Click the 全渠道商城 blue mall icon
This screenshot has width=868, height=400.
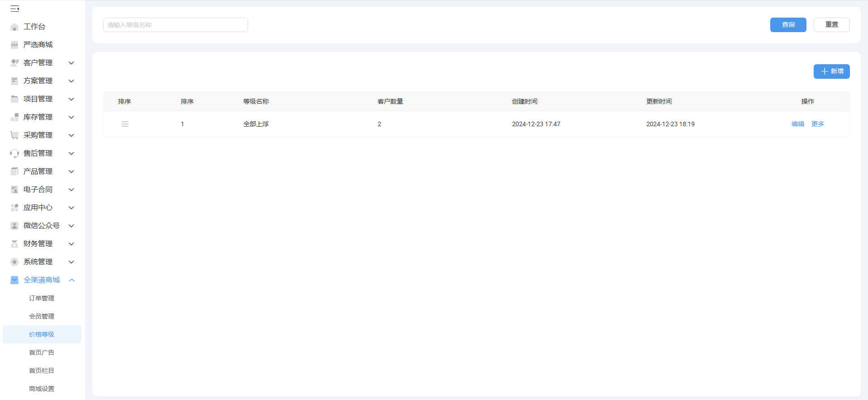coord(14,280)
